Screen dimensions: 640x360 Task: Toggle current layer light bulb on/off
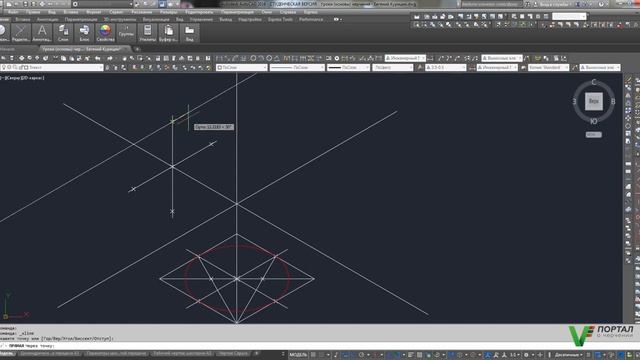pos(4,67)
